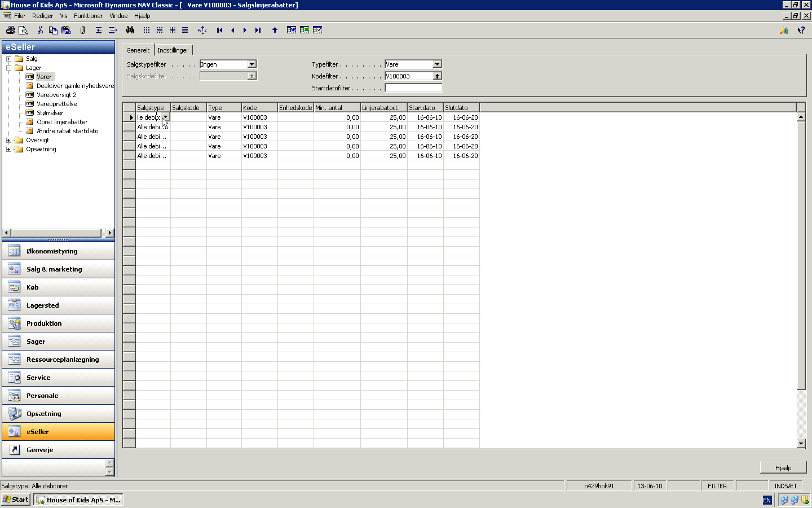
Task: Open the Filer menu
Action: tap(20, 16)
